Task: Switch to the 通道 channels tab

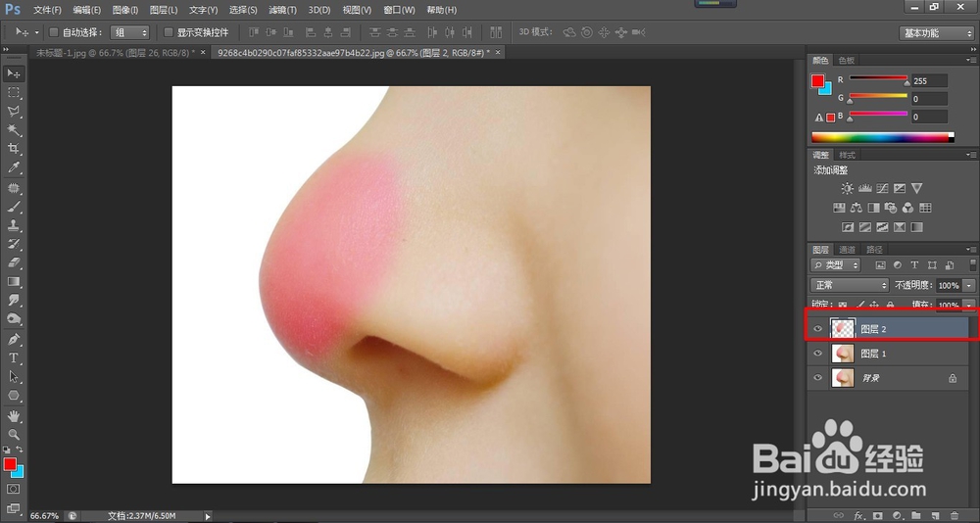Action: tap(847, 250)
